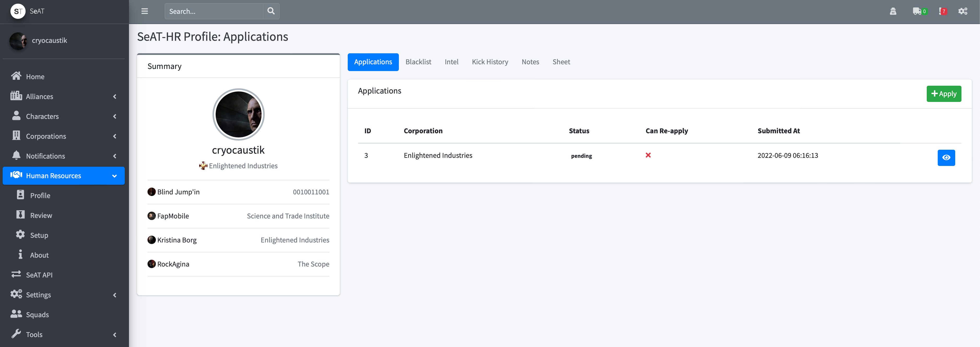Image resolution: width=980 pixels, height=347 pixels.
Task: Open Review under Human Resources
Action: point(41,216)
